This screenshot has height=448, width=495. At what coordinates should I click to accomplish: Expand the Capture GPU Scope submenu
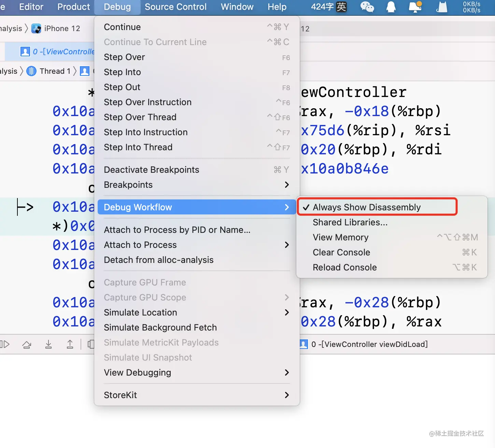click(197, 297)
